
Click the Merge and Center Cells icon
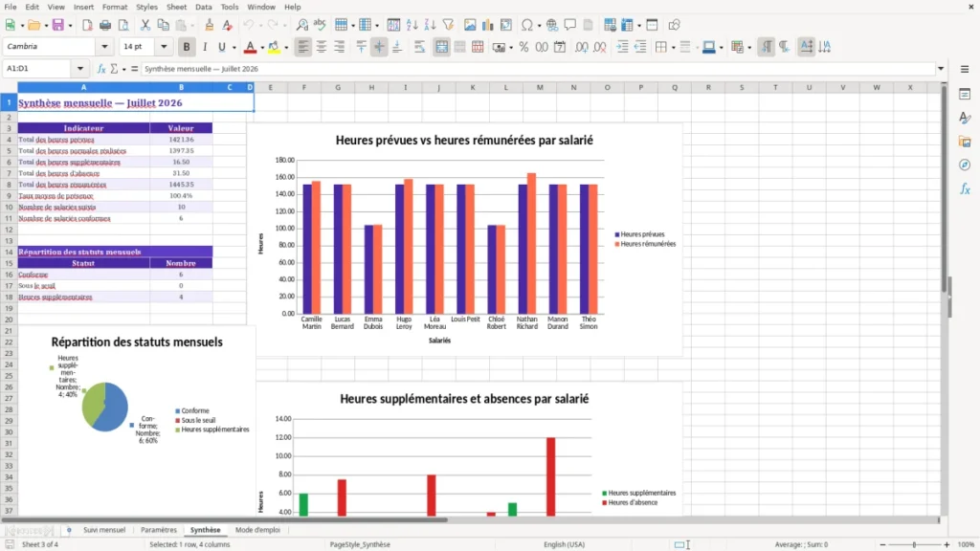tap(441, 47)
